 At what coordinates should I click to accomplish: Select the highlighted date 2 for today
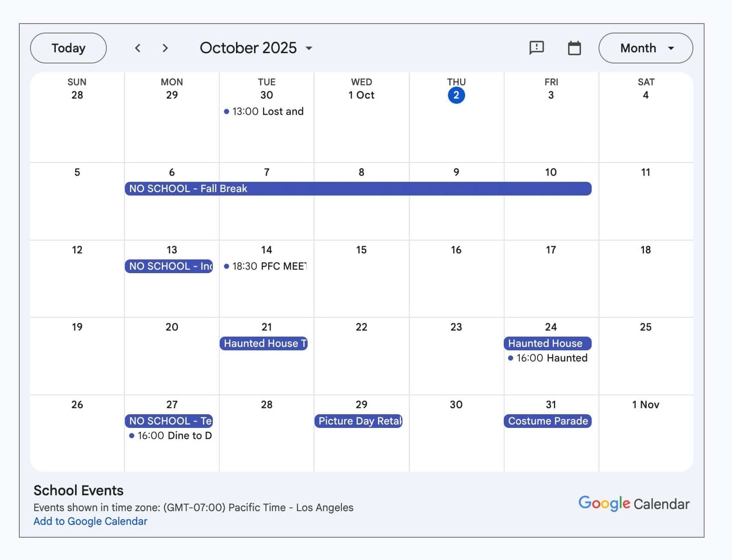pos(456,95)
